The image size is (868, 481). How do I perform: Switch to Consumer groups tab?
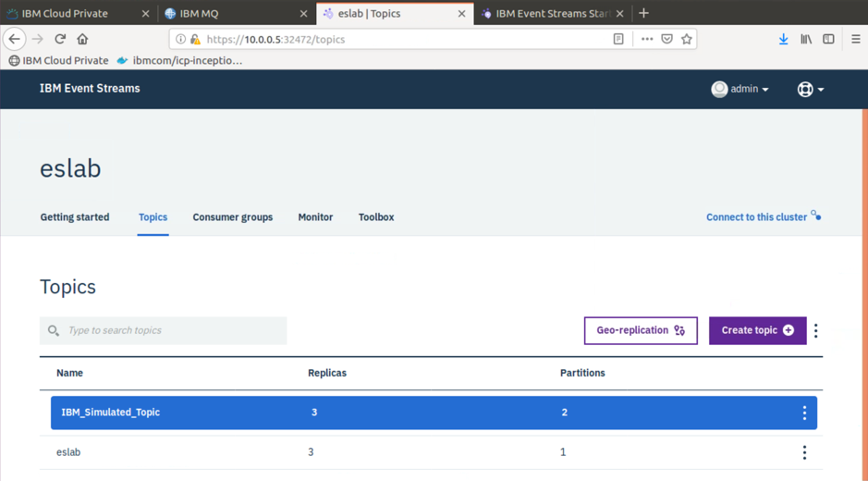[233, 217]
